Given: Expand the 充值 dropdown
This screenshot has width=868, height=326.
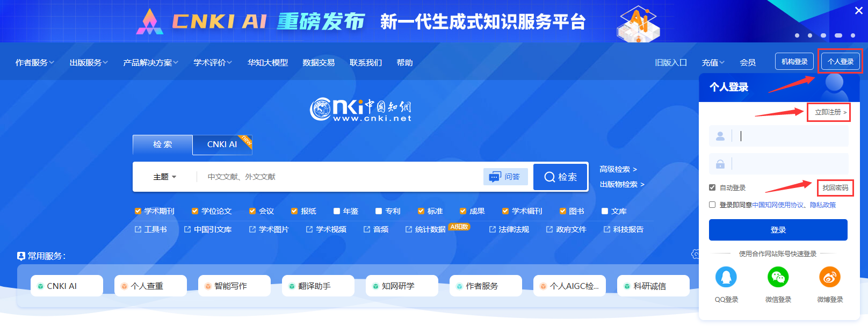Looking at the screenshot, I should point(713,63).
